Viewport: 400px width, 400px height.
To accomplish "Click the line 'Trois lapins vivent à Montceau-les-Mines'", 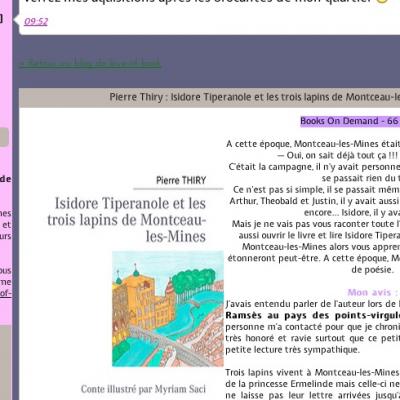I will coord(312,372).
